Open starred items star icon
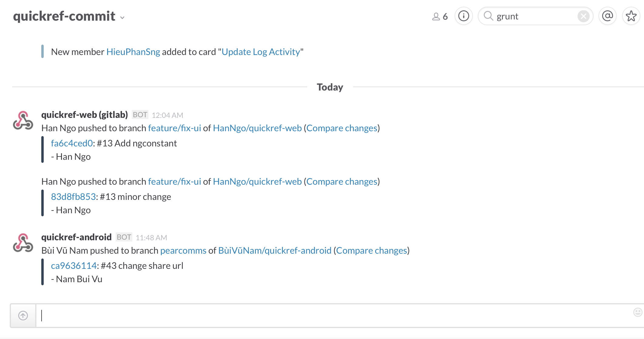This screenshot has width=644, height=339. tap(631, 16)
